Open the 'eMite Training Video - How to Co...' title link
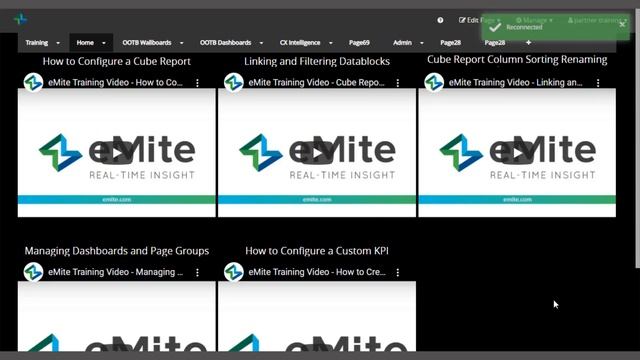 pos(116,82)
